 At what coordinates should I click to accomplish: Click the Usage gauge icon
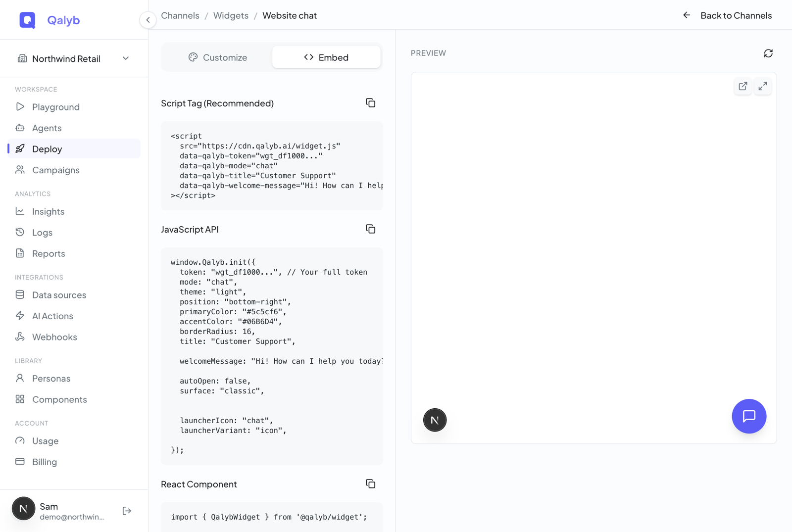20,441
